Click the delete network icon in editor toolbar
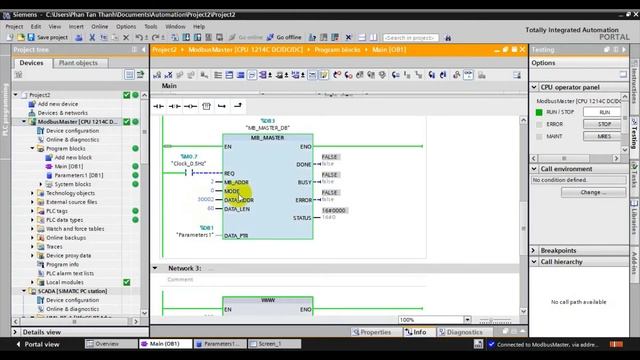This screenshot has height=360, width=640. tap(168, 75)
